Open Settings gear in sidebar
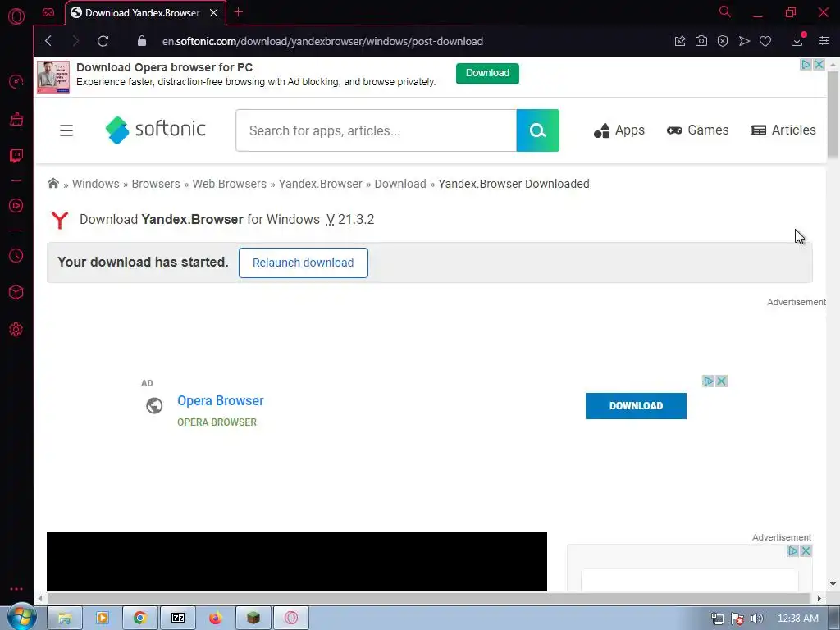Image resolution: width=840 pixels, height=630 pixels. pyautogui.click(x=16, y=330)
